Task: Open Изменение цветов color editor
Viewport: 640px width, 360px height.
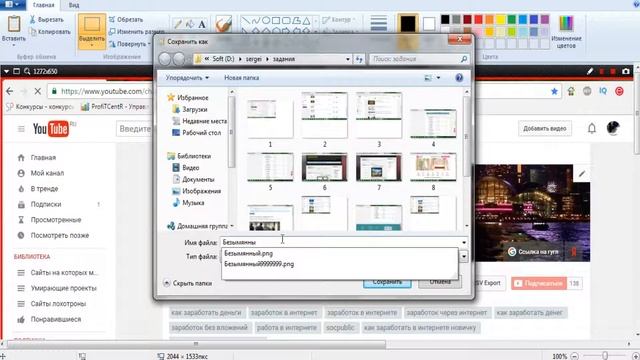Action: 566,32
